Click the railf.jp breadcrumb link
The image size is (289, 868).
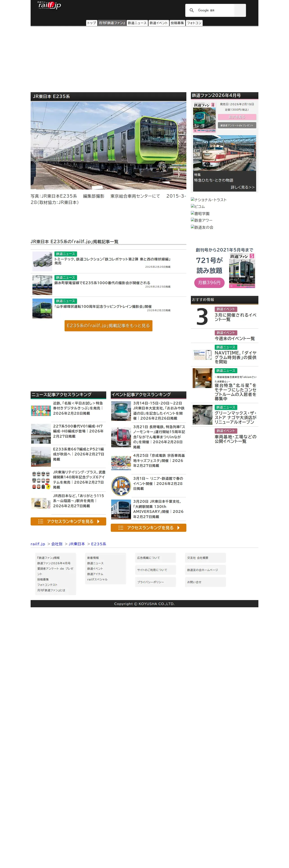pyautogui.click(x=38, y=544)
